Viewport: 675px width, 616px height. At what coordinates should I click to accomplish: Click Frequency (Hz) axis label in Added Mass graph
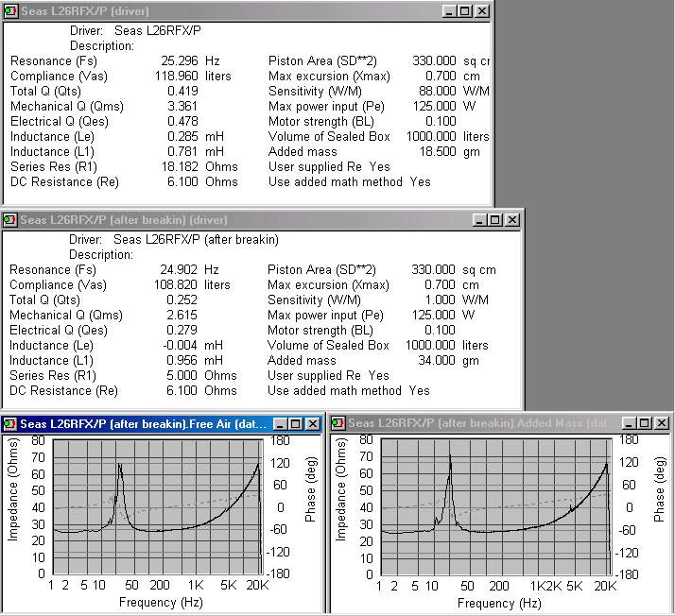[499, 603]
